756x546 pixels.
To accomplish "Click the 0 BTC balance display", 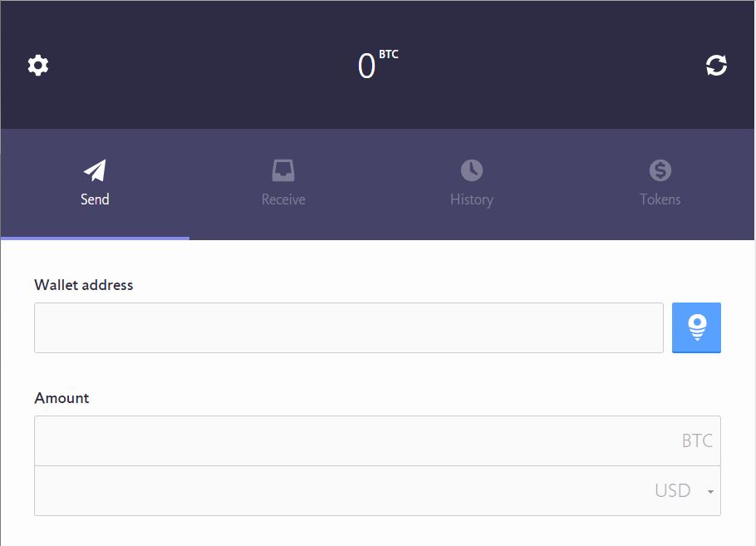I will pyautogui.click(x=378, y=65).
